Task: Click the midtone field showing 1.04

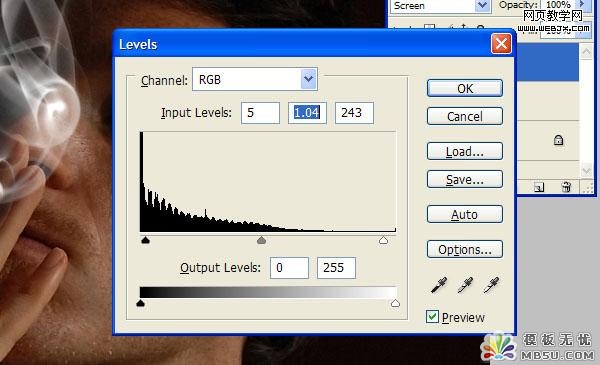Action: (x=307, y=113)
